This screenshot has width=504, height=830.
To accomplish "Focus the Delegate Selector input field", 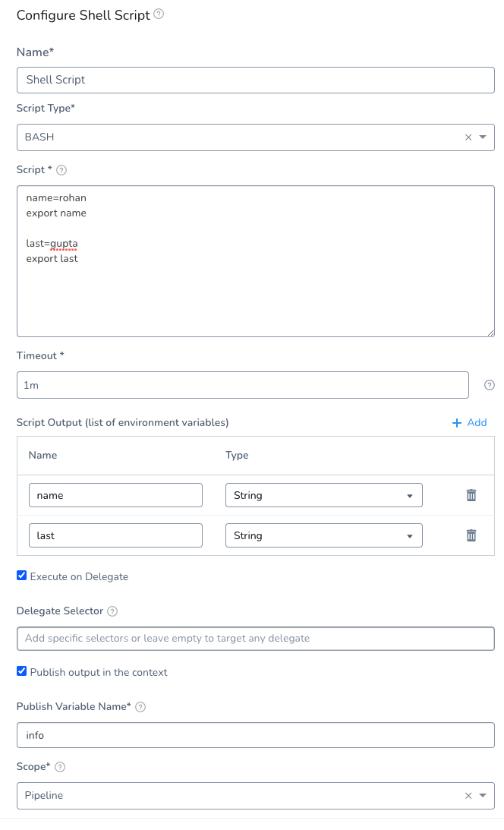I will 256,639.
